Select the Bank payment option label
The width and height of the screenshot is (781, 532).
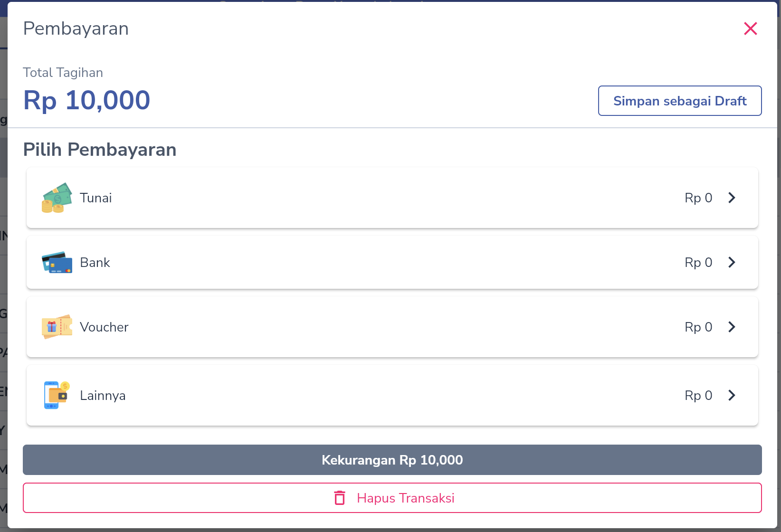[95, 262]
